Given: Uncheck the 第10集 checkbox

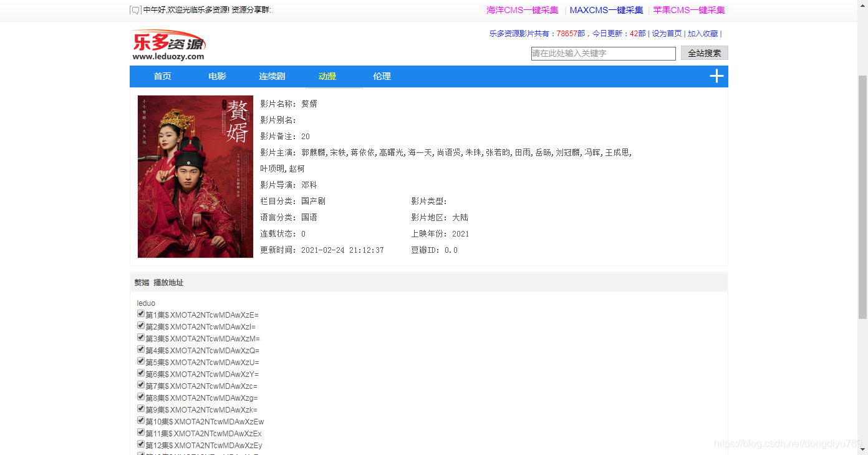Looking at the screenshot, I should coord(141,421).
